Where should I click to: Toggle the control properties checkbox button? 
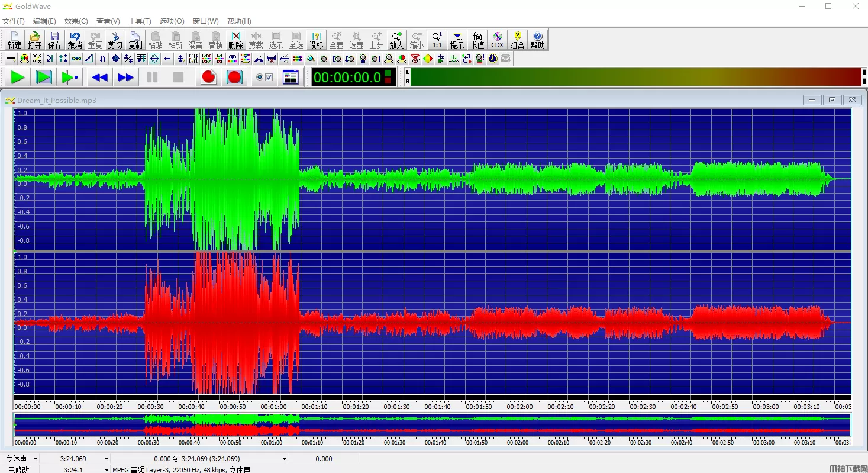pos(264,77)
